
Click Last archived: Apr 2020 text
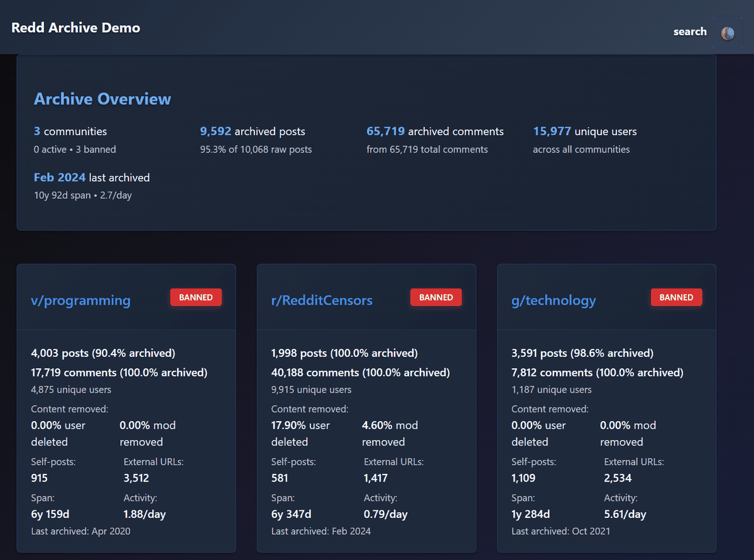(x=80, y=531)
